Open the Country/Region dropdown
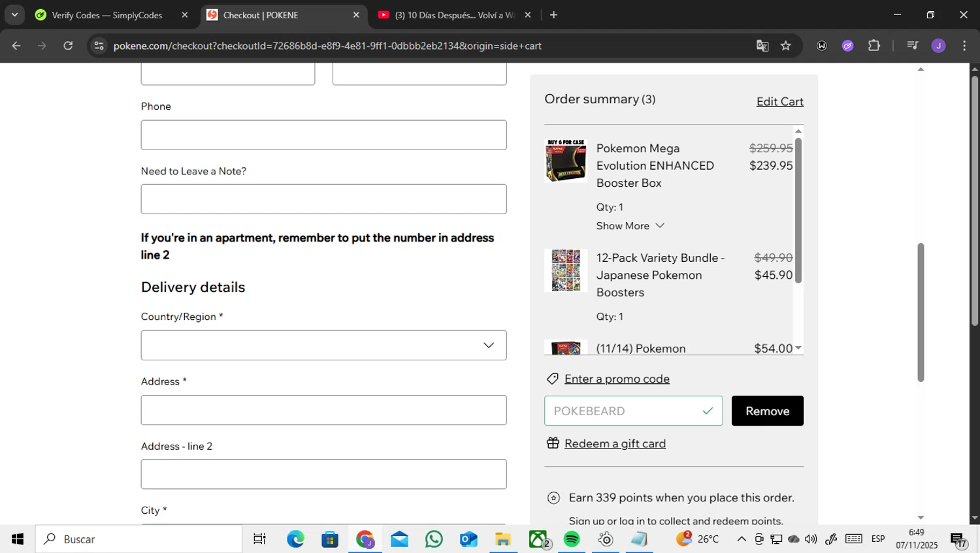980x553 pixels. coord(323,345)
